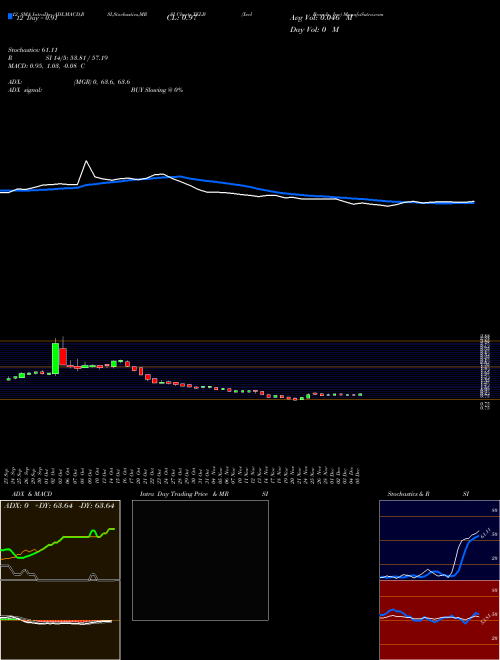Click the 'SI 14/3: 33.81 / 57.19' reading
This screenshot has width=500, height=660.
77,58
